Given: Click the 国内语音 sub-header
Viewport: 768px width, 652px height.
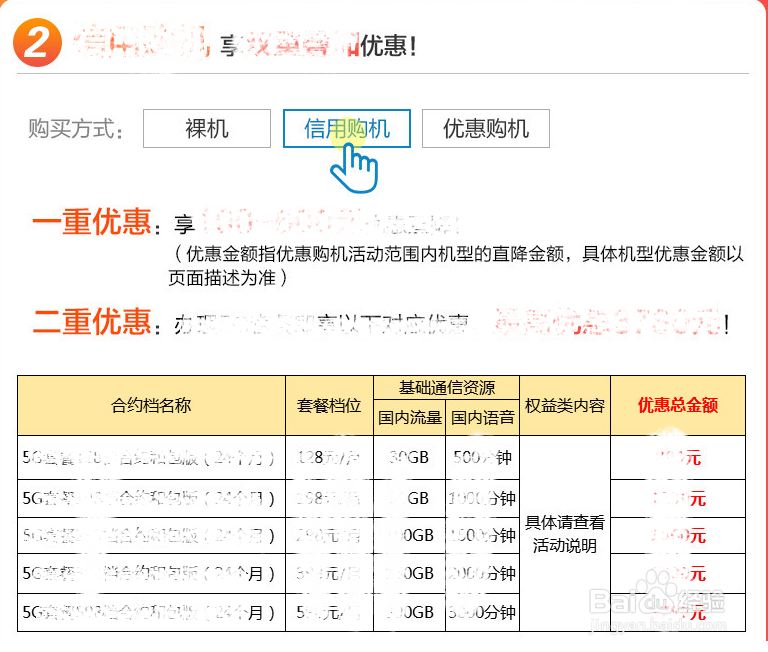Looking at the screenshot, I should tap(482, 418).
